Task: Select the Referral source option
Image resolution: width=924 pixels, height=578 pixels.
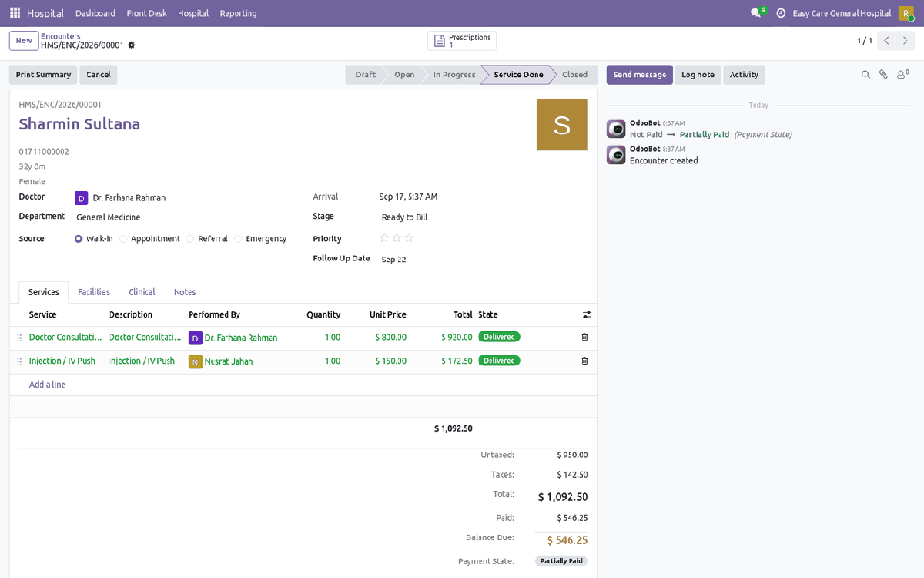Action: pos(189,239)
